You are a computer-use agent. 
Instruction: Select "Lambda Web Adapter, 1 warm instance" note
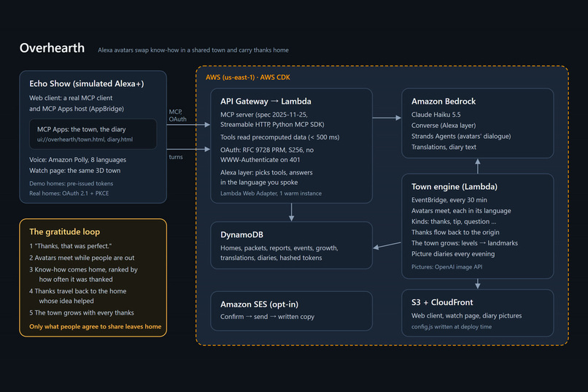[x=271, y=193]
